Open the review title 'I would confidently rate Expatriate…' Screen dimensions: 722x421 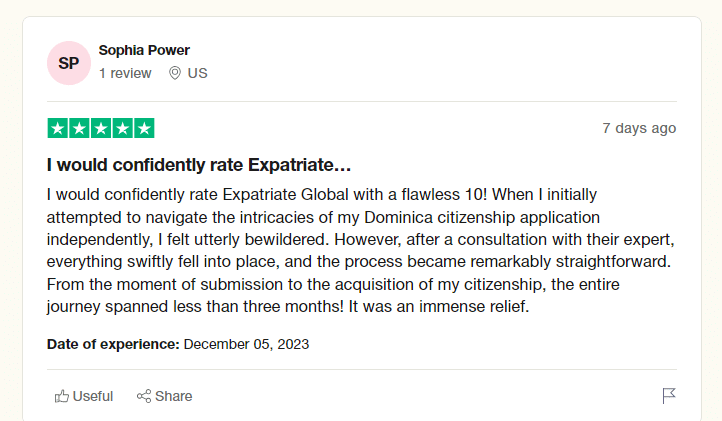[x=199, y=165]
